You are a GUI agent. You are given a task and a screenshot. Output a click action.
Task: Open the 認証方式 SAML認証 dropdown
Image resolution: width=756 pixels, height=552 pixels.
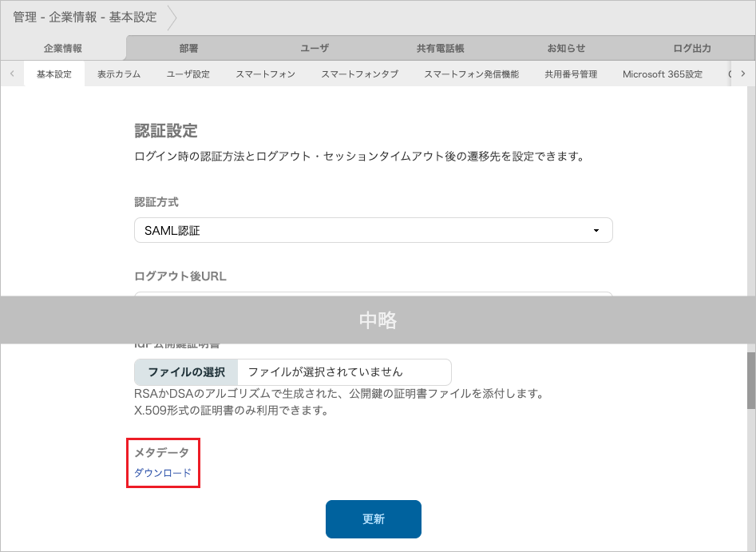tap(373, 230)
